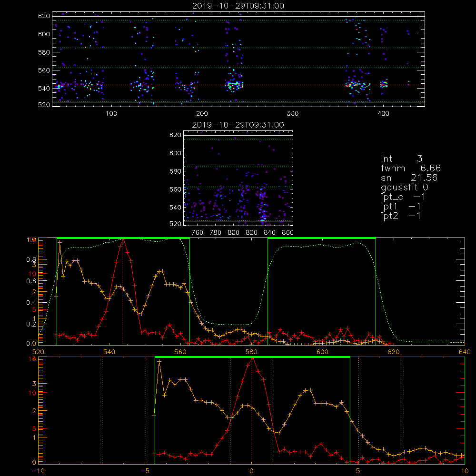Click x-axis label 600 on profile plot
476x476 pixels.
tap(322, 352)
